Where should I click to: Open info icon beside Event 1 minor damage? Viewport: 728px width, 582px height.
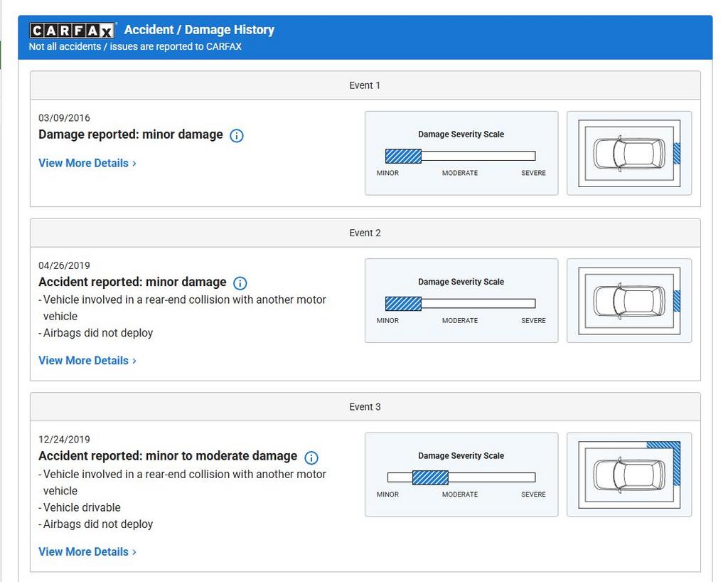tap(237, 136)
